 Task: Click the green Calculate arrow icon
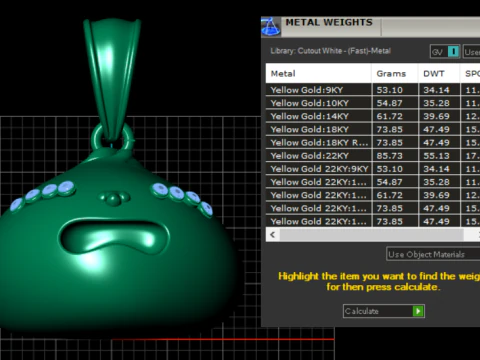[418, 311]
